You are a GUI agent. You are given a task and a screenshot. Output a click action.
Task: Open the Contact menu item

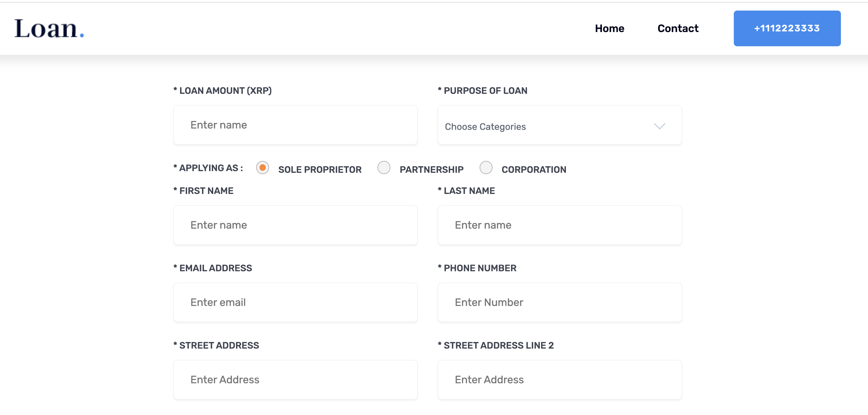point(678,28)
